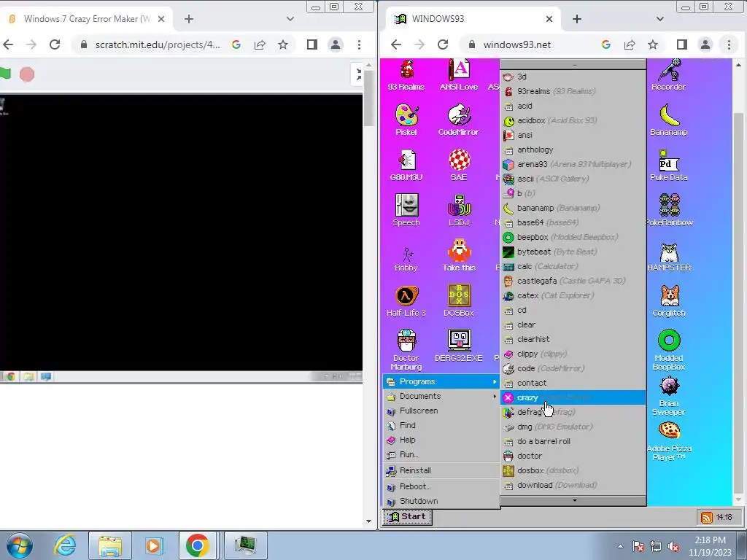Open the Brian Sweeper desktop icon

tap(669, 395)
